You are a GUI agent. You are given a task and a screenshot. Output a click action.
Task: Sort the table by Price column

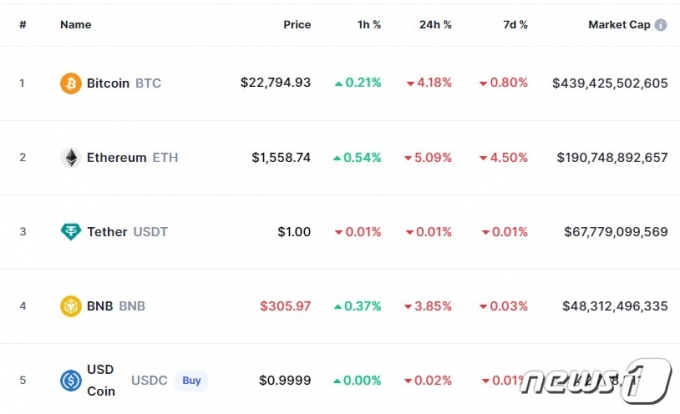pyautogui.click(x=297, y=25)
